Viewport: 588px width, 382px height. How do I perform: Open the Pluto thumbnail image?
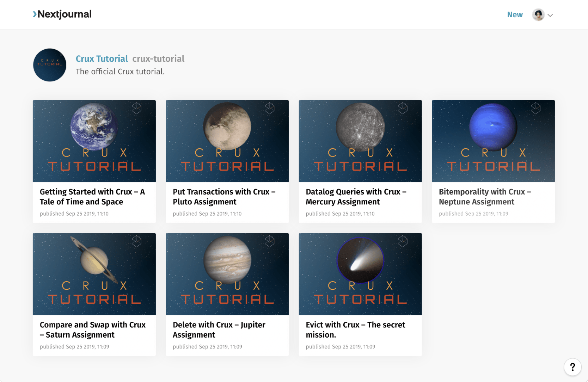click(227, 141)
